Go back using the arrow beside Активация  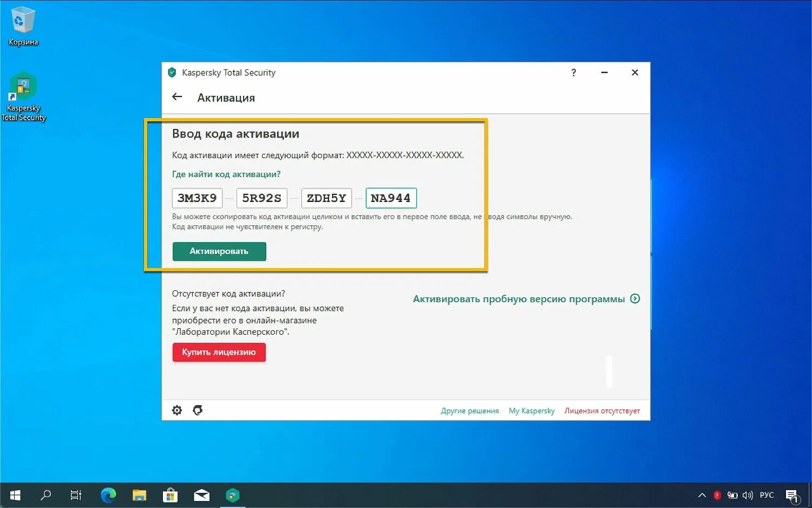177,97
